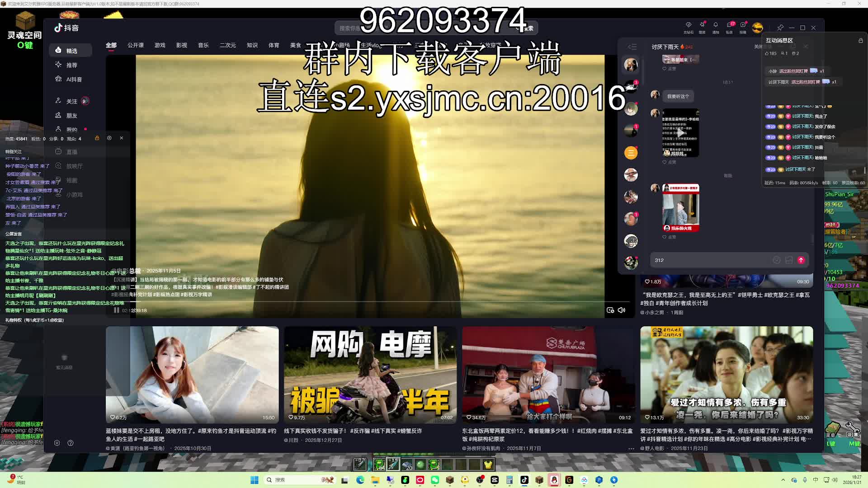Open help question-mark icon in sidebar
868x488 pixels.
pyautogui.click(x=71, y=443)
